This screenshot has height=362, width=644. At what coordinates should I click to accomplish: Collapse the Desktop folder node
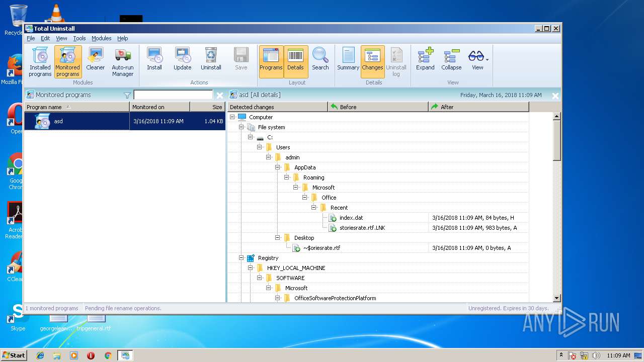point(278,238)
